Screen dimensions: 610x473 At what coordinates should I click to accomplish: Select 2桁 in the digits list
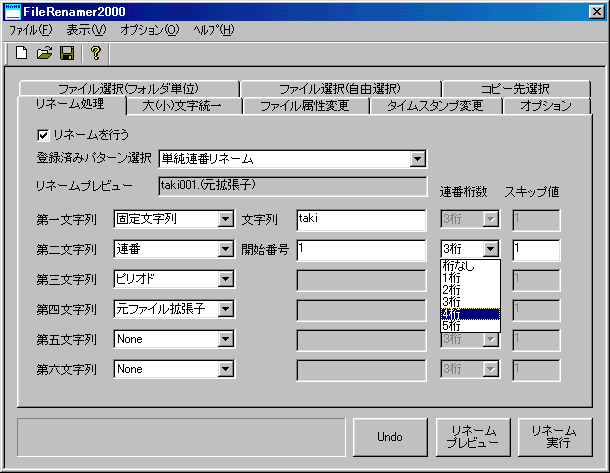pos(470,290)
